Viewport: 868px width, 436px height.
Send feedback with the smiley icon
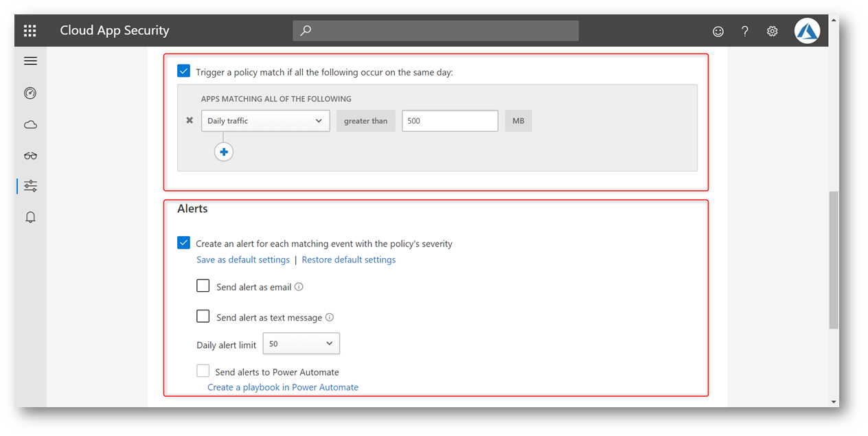pyautogui.click(x=718, y=31)
